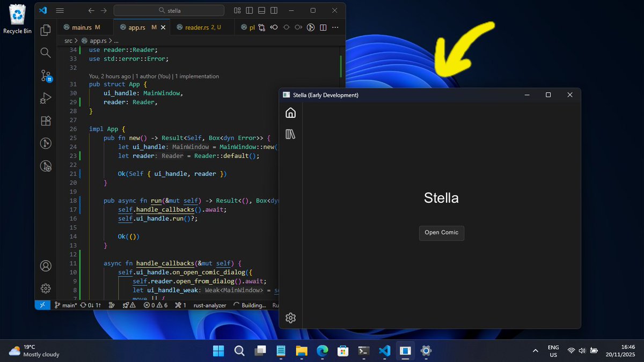Click rust-analyzer in the status bar
The height and width of the screenshot is (362, 644).
[210, 305]
